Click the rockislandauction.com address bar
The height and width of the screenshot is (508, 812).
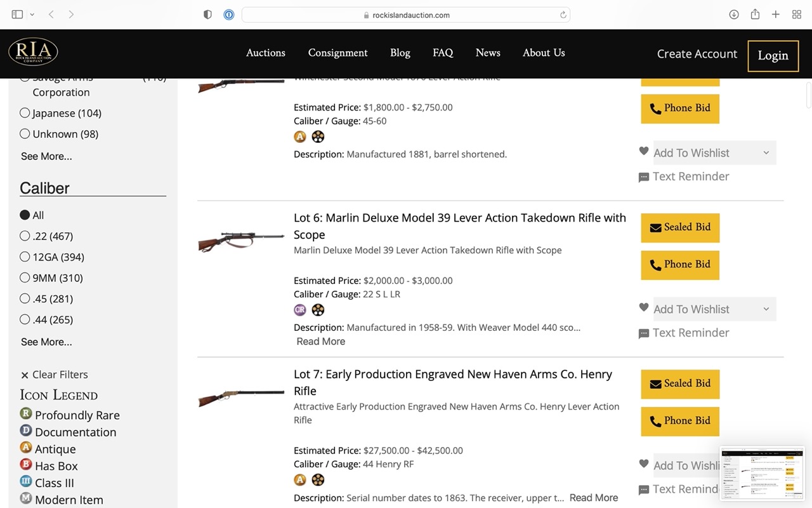[x=406, y=15]
